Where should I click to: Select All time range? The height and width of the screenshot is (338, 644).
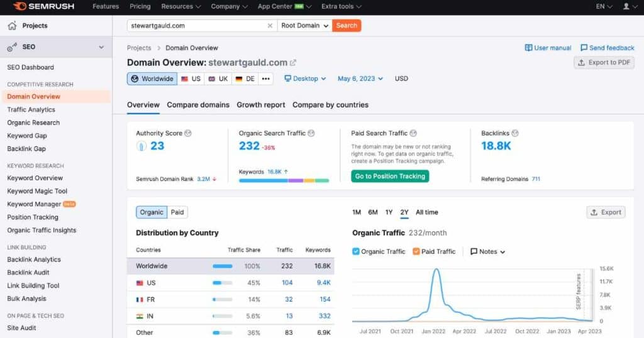click(427, 212)
